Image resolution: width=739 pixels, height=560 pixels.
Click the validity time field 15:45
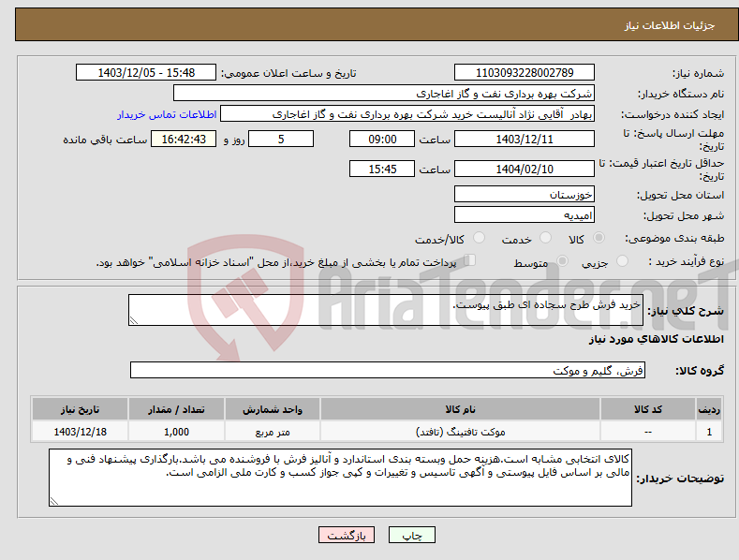[382, 169]
